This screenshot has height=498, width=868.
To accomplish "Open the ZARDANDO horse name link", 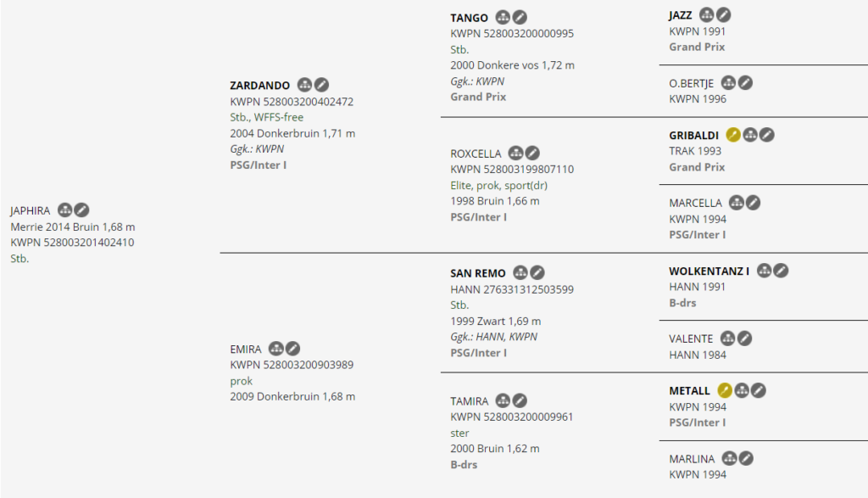I will coord(260,86).
